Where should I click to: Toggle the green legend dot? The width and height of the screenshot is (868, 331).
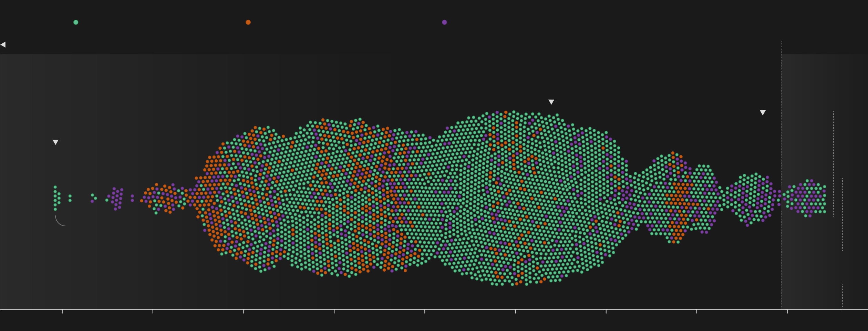point(76,22)
